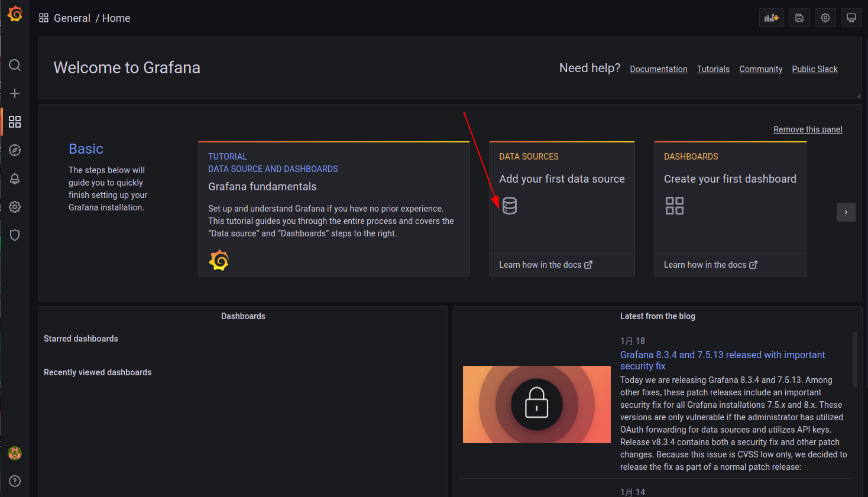Open the Alerting bell icon
Viewport: 868px width, 497px height.
coord(15,178)
